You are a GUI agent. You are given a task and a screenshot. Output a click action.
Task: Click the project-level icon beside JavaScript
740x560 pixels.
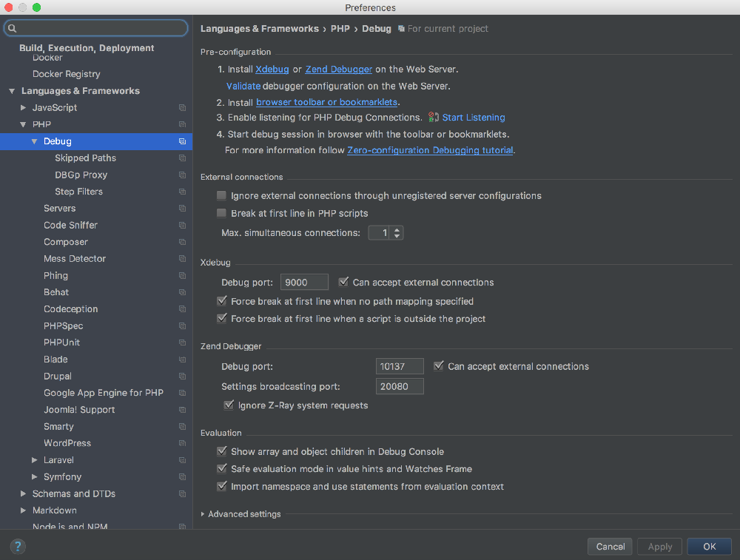182,108
